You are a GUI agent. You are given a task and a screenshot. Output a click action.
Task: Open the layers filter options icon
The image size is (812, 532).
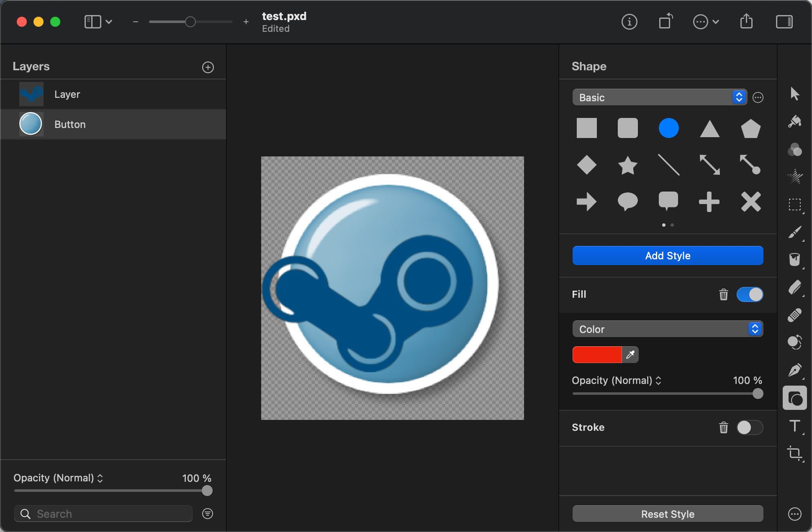(208, 514)
